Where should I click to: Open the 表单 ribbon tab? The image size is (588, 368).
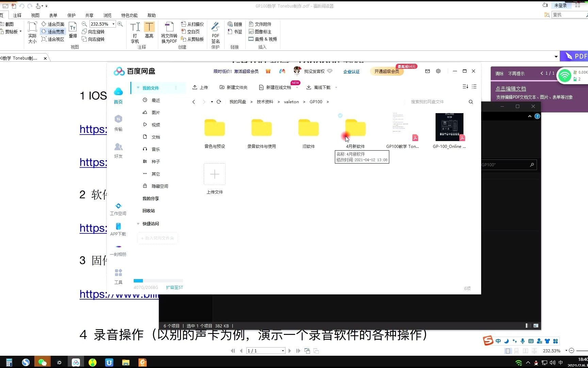[x=53, y=15]
